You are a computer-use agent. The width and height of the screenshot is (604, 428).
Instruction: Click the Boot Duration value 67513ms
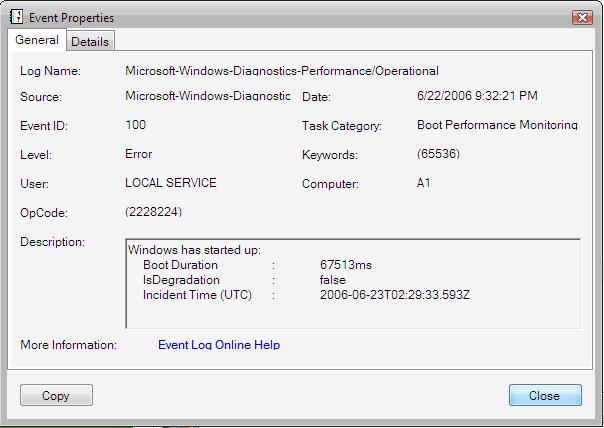pos(345,265)
